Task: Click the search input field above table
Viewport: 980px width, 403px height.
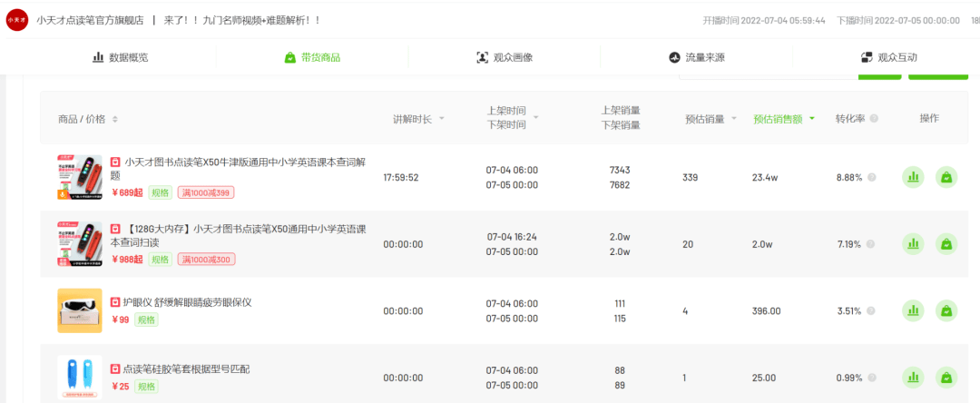Action: [x=769, y=75]
